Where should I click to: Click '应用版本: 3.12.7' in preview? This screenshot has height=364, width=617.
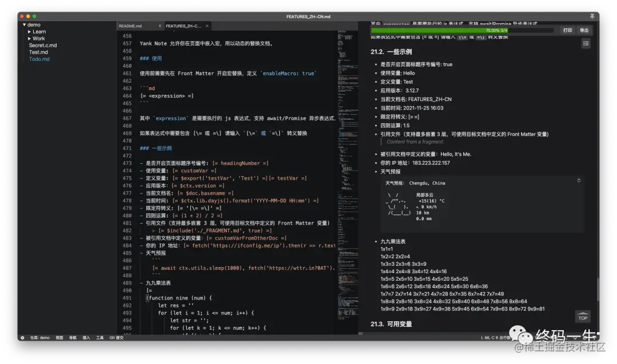(399, 90)
